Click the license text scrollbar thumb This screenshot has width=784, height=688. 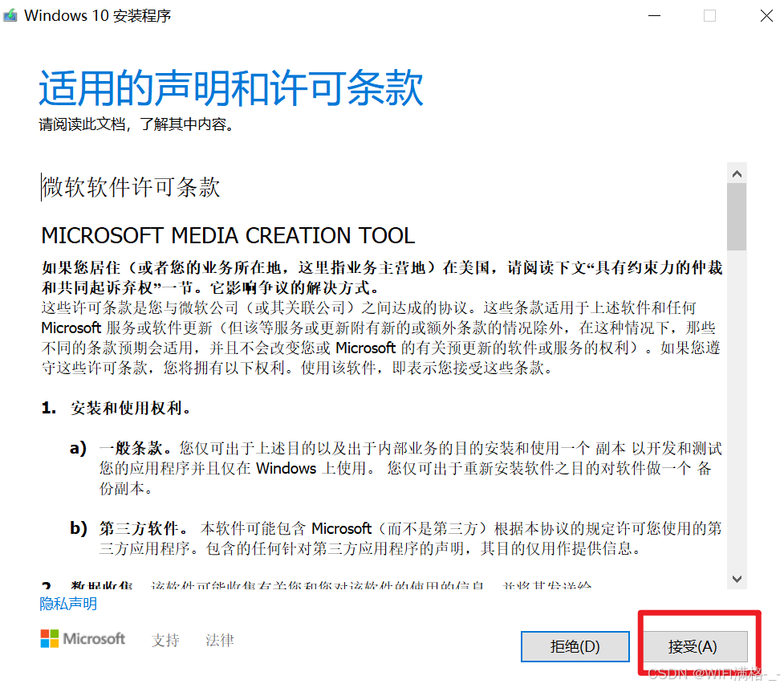[x=737, y=217]
